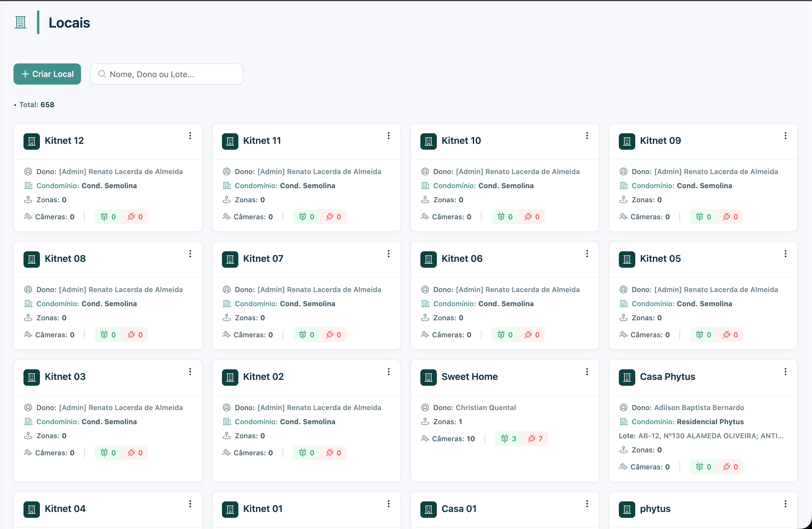This screenshot has height=529, width=812.
Task: Click the Sweet Home card title
Action: point(469,377)
